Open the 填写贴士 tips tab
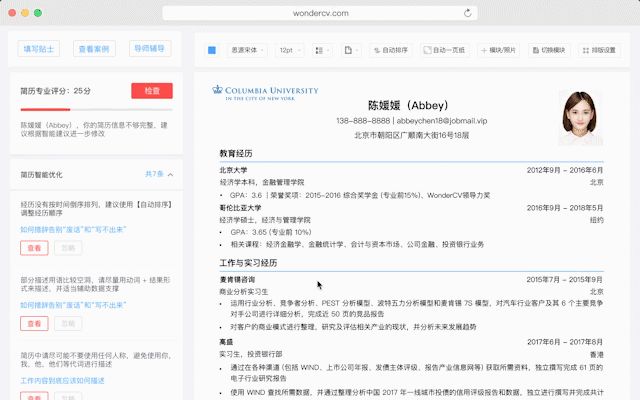 click(x=39, y=49)
